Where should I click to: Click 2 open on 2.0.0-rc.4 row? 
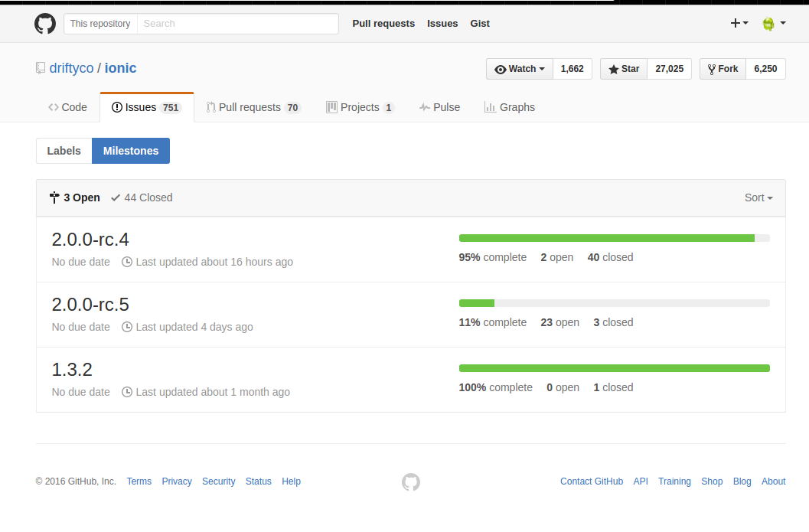pos(556,257)
